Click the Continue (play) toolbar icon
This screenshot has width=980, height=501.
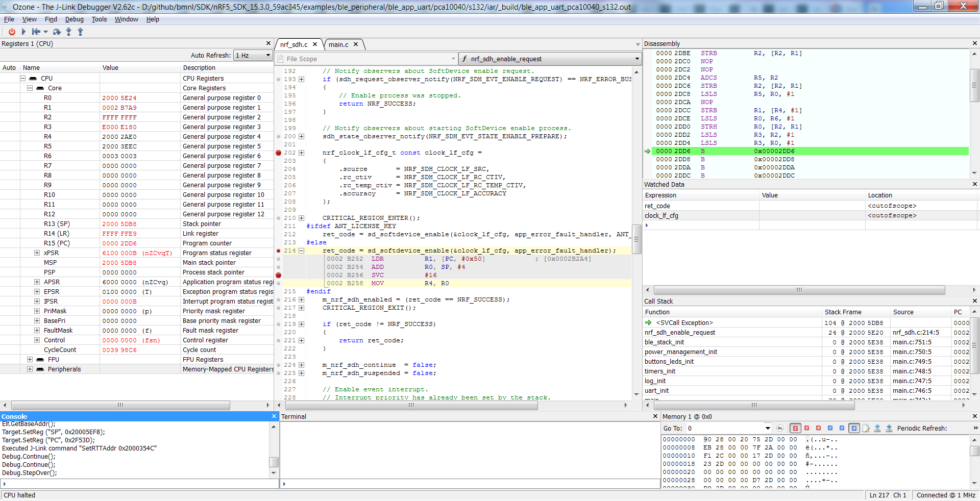(23, 32)
